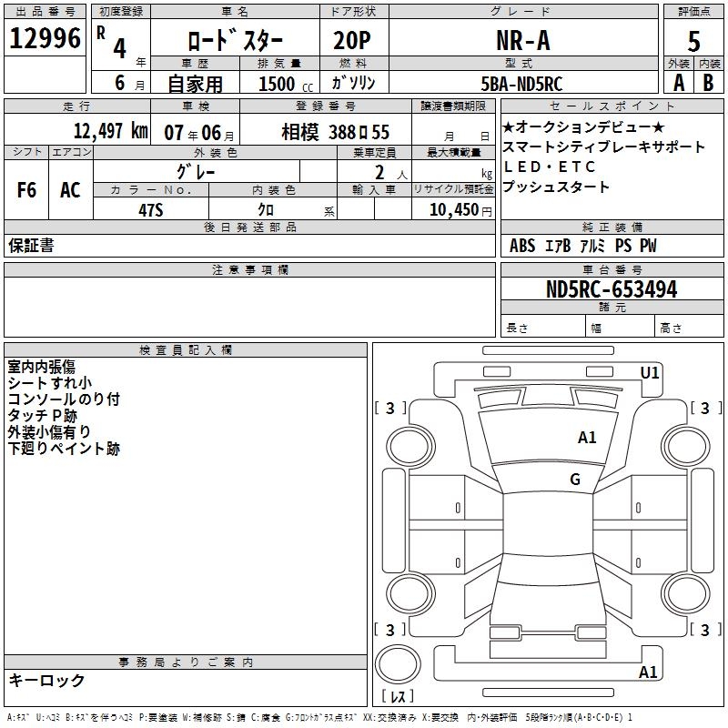This screenshot has height=728, width=728.
Task: Click the A1 mark on rear bumper
Action: (x=648, y=672)
